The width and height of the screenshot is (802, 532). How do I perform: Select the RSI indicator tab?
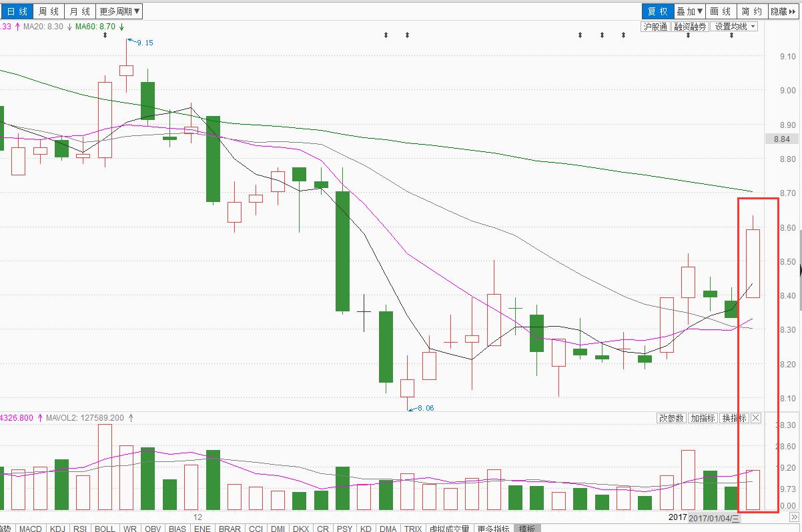pos(80,528)
